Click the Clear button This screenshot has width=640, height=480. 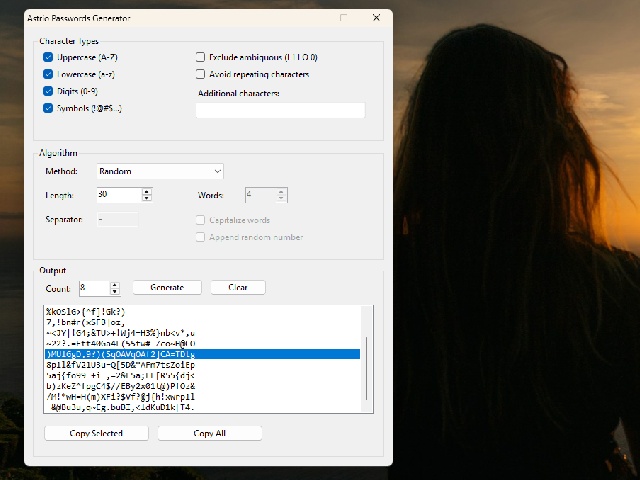click(x=238, y=287)
